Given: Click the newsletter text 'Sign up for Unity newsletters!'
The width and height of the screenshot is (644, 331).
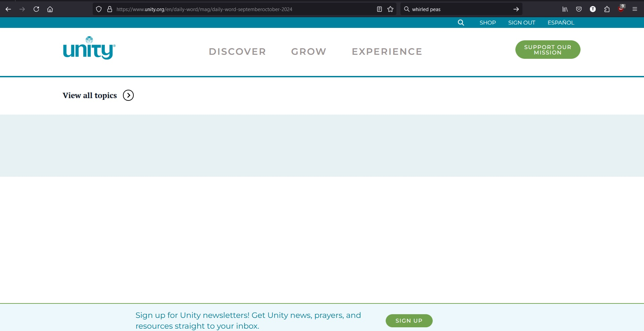Looking at the screenshot, I should (192, 315).
